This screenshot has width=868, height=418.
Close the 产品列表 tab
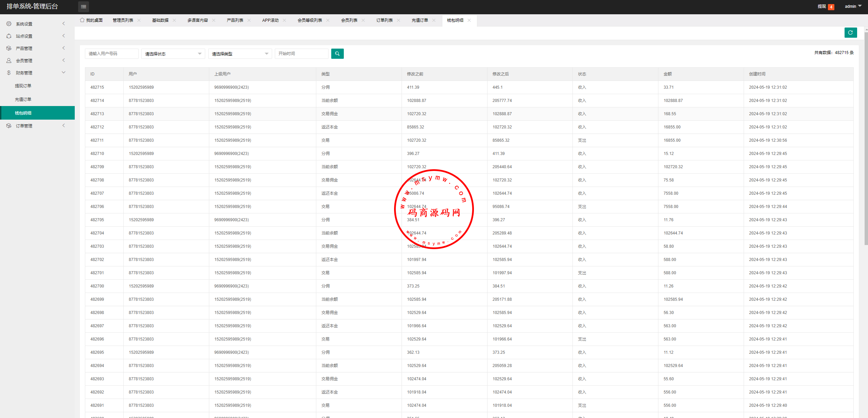click(249, 20)
